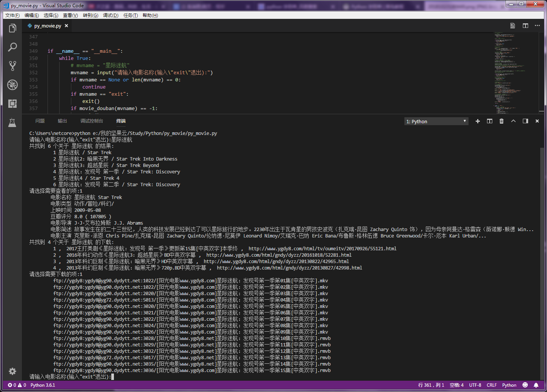Open the 编辑(E) menu
Image resolution: width=547 pixels, height=392 pixels.
[x=32, y=15]
